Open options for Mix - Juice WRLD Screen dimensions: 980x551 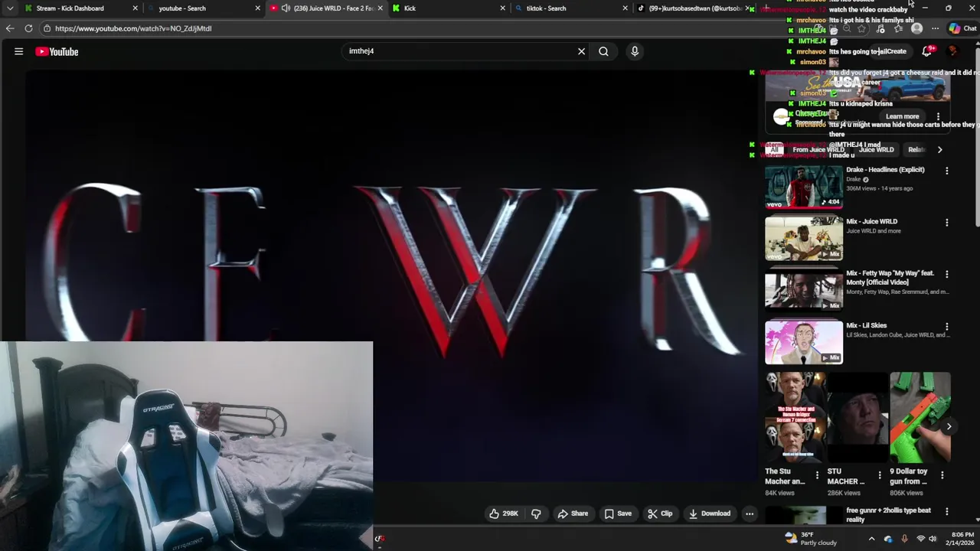tap(946, 223)
